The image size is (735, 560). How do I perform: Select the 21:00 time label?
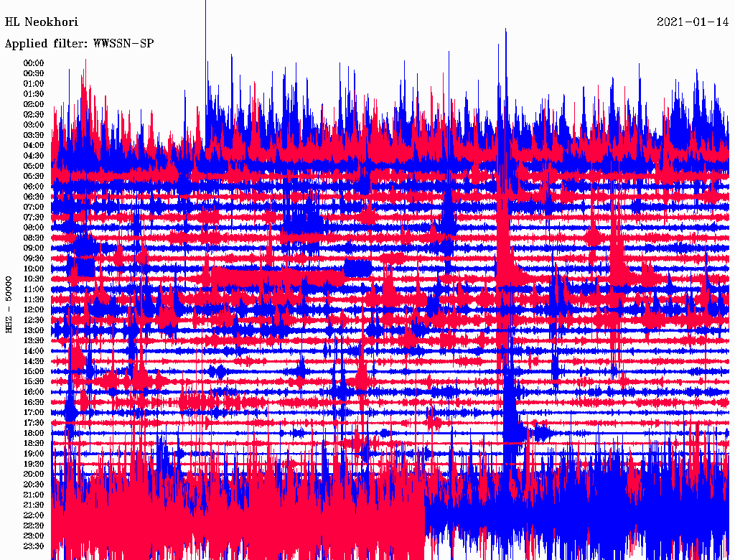point(33,495)
